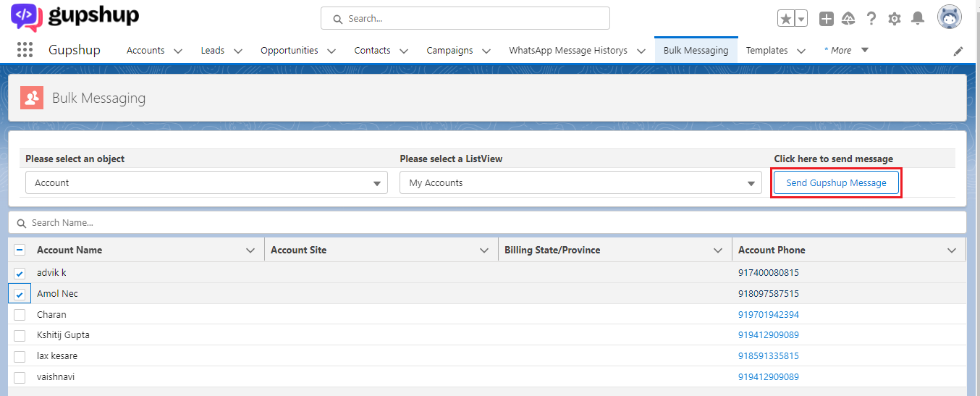Uncheck the advik k row checkbox
Image resolution: width=980 pixels, height=396 pixels.
(x=20, y=274)
